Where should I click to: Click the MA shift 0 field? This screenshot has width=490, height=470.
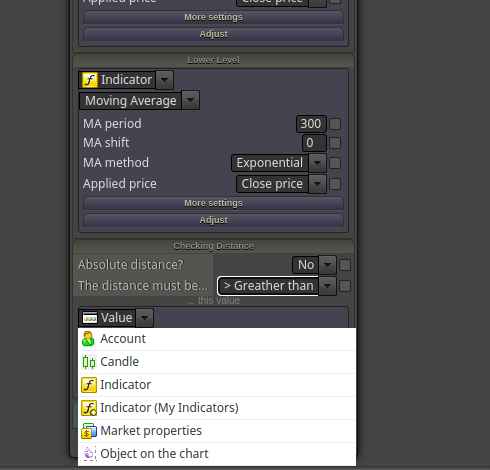pos(314,143)
